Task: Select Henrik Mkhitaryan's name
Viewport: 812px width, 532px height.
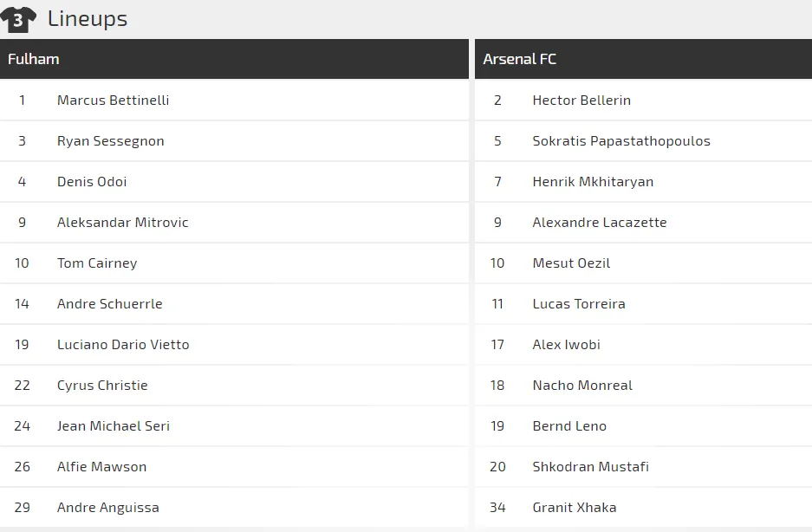Action: click(x=593, y=182)
